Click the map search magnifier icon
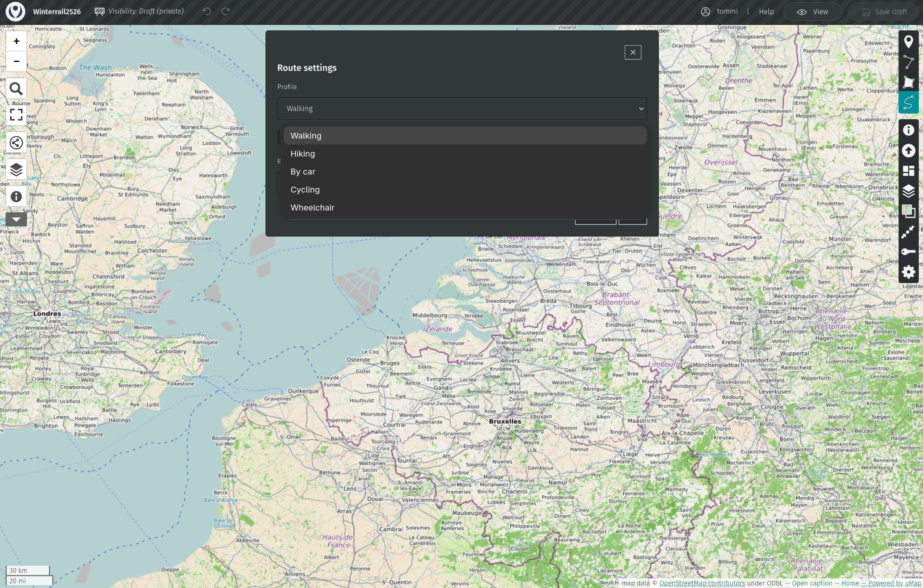 (x=16, y=88)
